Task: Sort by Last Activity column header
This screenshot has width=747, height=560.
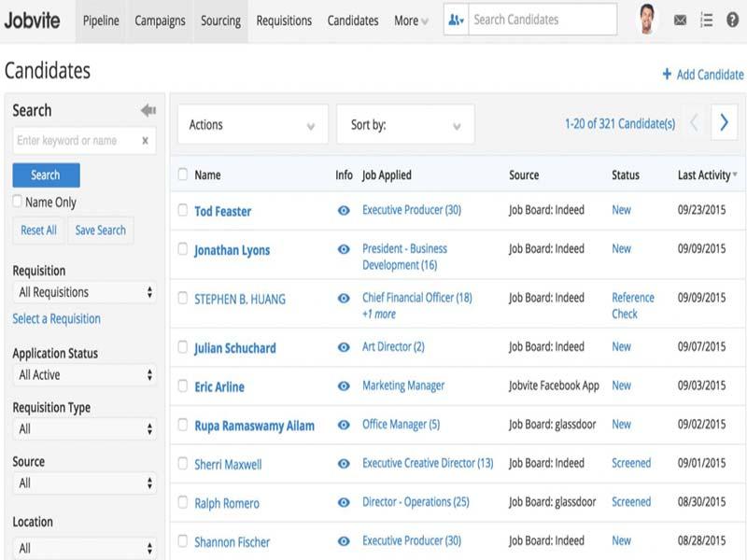Action: 707,175
